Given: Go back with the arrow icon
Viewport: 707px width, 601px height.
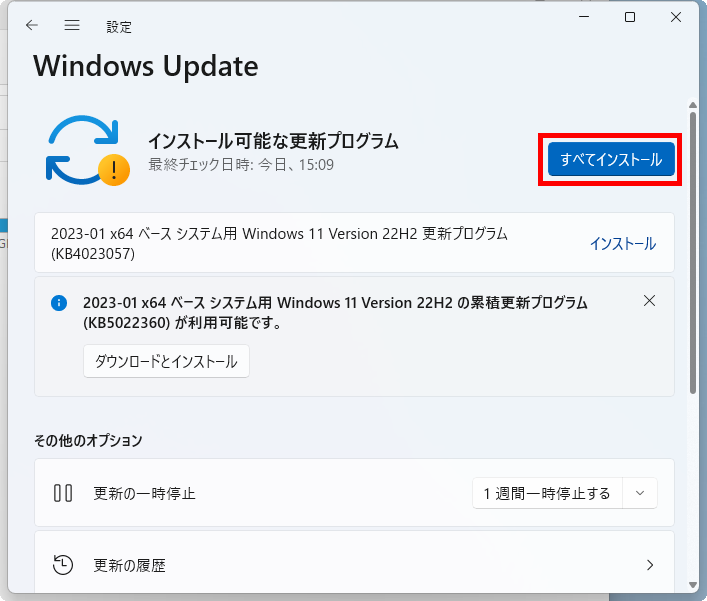Looking at the screenshot, I should pyautogui.click(x=32, y=25).
